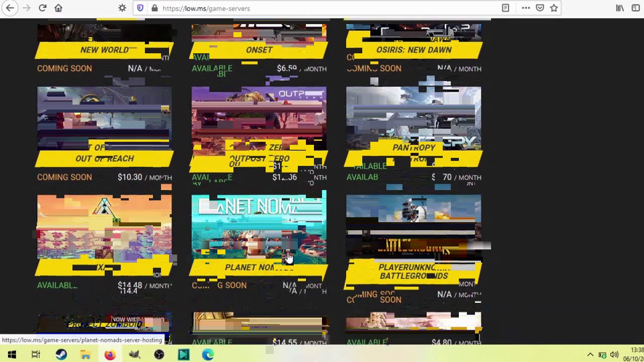Screen dimensions: 644x362
Task: Open the Firefox Library menu
Action: click(620, 8)
